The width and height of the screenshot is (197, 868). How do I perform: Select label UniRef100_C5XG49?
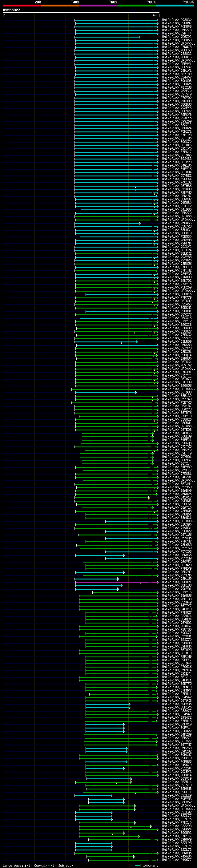point(177,602)
